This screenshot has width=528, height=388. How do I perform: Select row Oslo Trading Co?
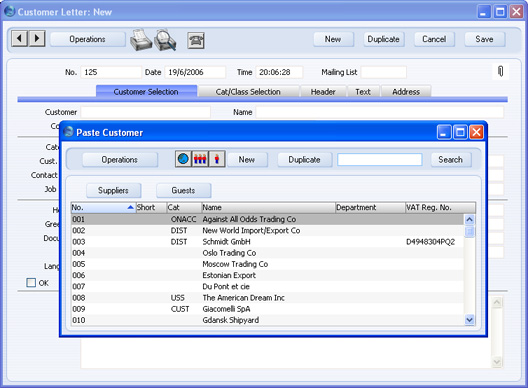267,253
